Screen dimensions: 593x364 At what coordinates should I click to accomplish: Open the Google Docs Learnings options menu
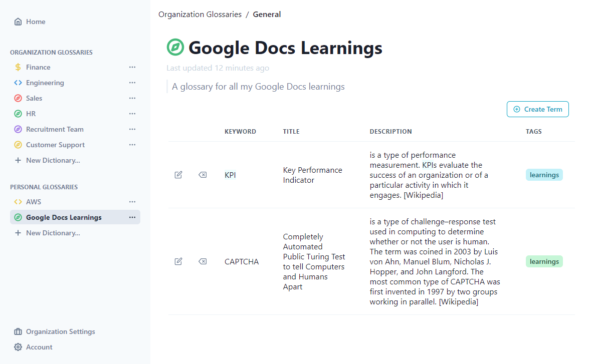tap(132, 217)
